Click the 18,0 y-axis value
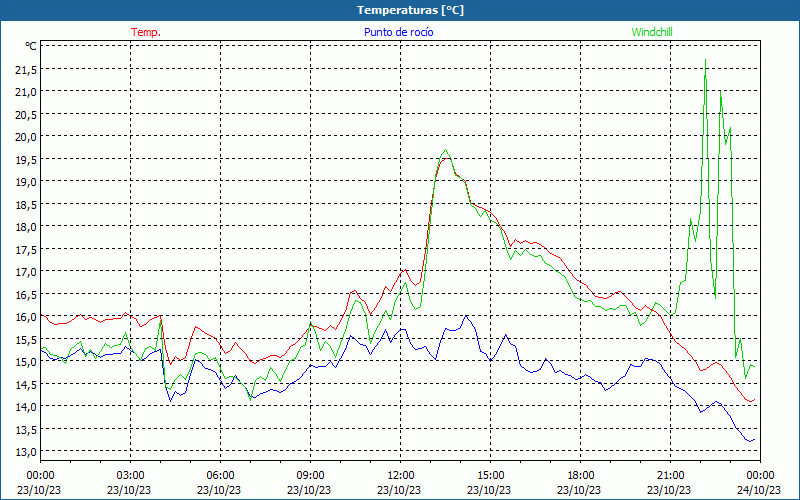 (26, 227)
